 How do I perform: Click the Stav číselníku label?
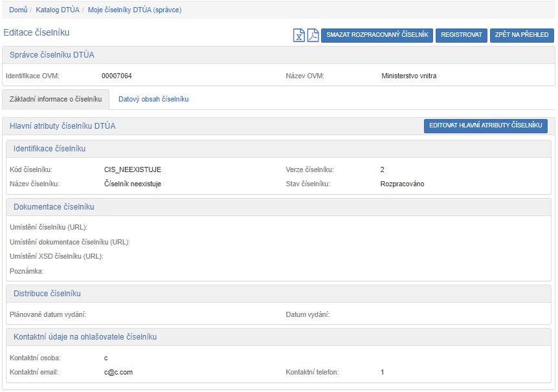point(308,184)
